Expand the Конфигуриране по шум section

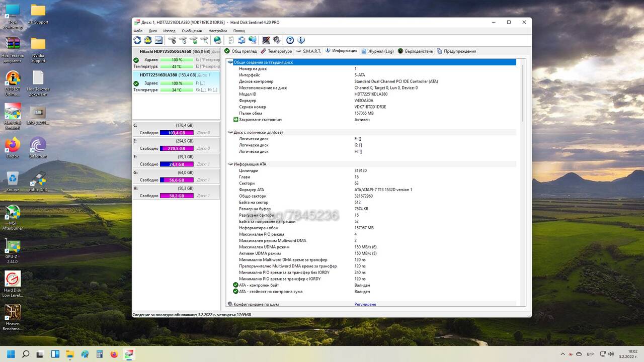(x=230, y=304)
